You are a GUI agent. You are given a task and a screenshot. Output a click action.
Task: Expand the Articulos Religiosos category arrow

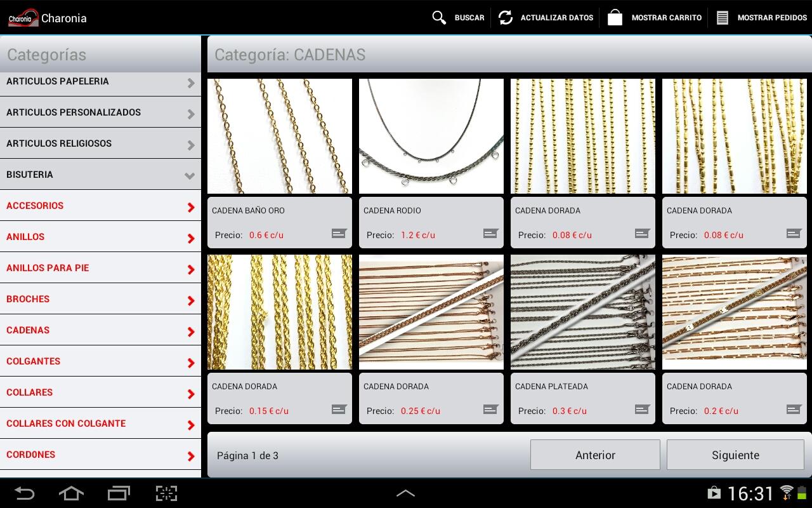point(191,145)
